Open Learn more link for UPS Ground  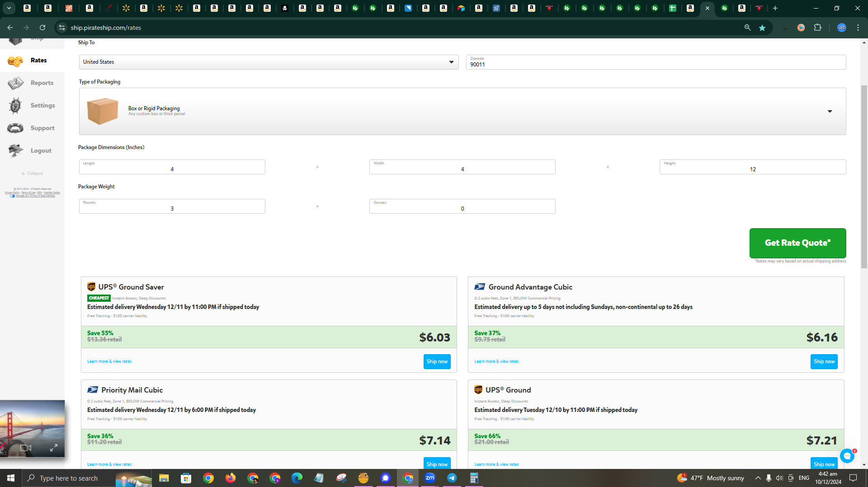pos(496,464)
